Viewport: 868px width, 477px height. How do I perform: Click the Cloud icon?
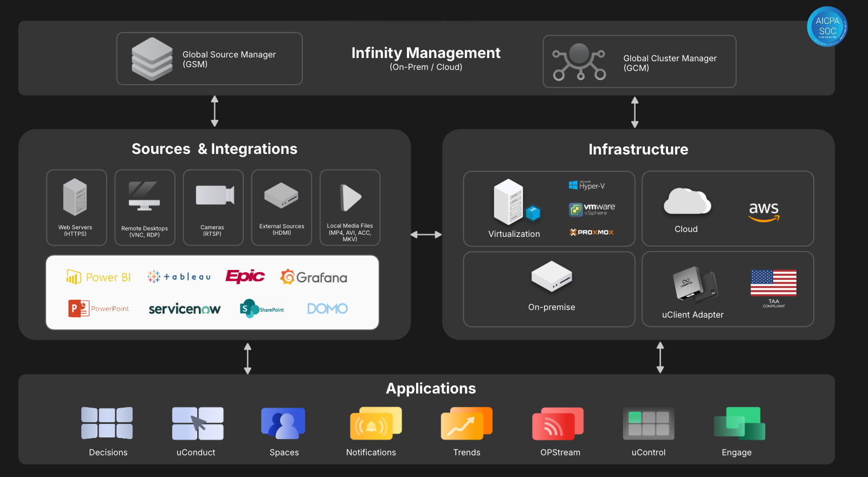point(687,202)
